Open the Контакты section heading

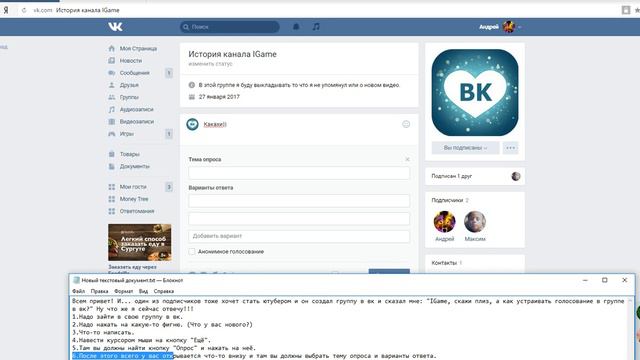[x=444, y=263]
